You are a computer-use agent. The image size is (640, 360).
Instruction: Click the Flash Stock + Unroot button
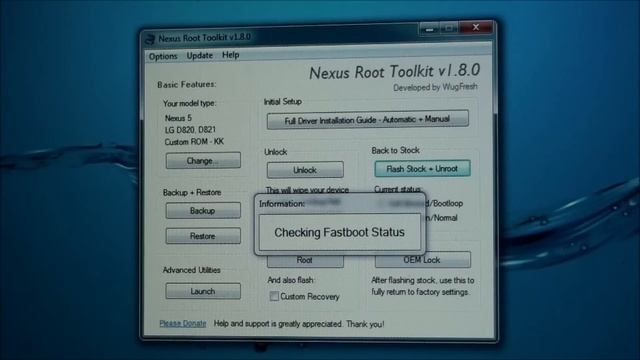[x=422, y=169]
